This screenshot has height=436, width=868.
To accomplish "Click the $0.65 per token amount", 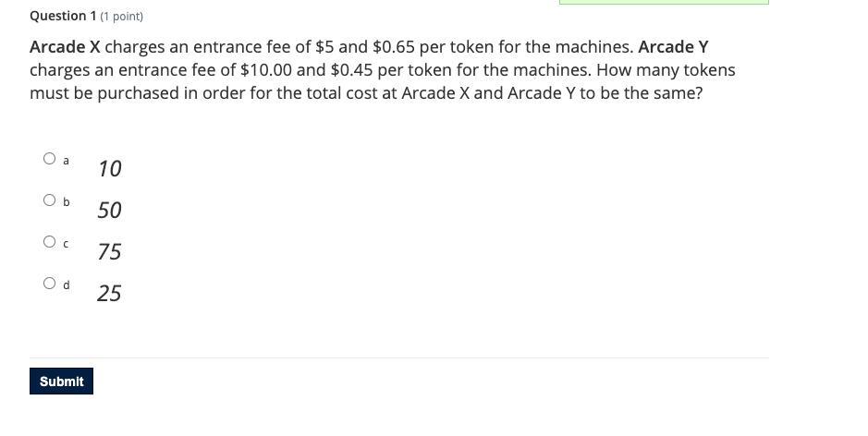I will (x=394, y=47).
